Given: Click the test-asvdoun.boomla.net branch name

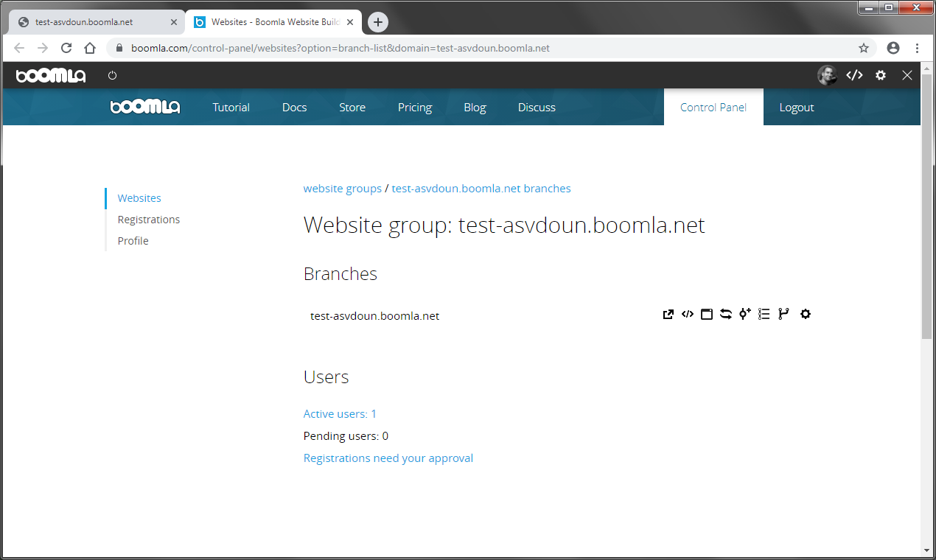Looking at the screenshot, I should [x=375, y=316].
